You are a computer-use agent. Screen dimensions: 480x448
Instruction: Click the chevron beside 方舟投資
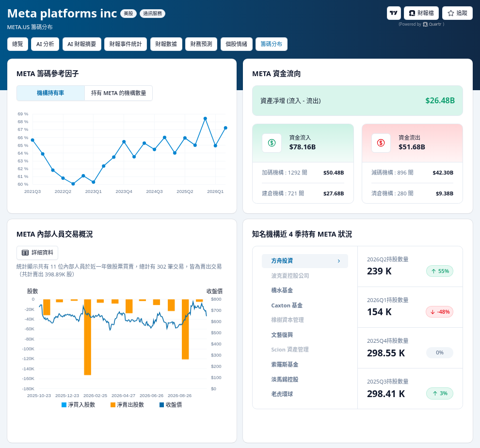tap(338, 261)
